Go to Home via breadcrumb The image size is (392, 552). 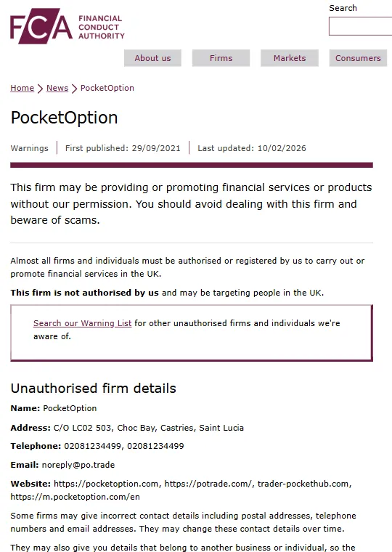coord(23,88)
